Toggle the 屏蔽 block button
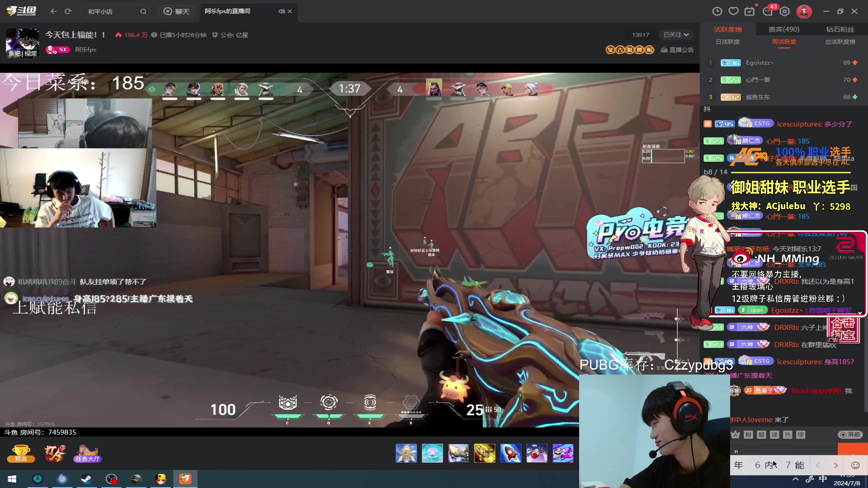Screen dimensions: 868x488 point(850,435)
